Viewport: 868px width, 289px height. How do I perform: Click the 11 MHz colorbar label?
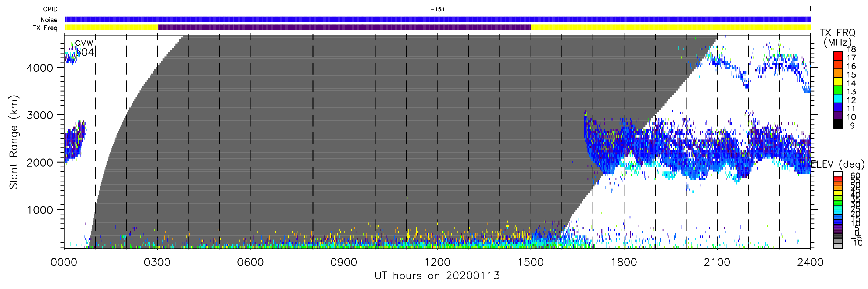(851, 108)
